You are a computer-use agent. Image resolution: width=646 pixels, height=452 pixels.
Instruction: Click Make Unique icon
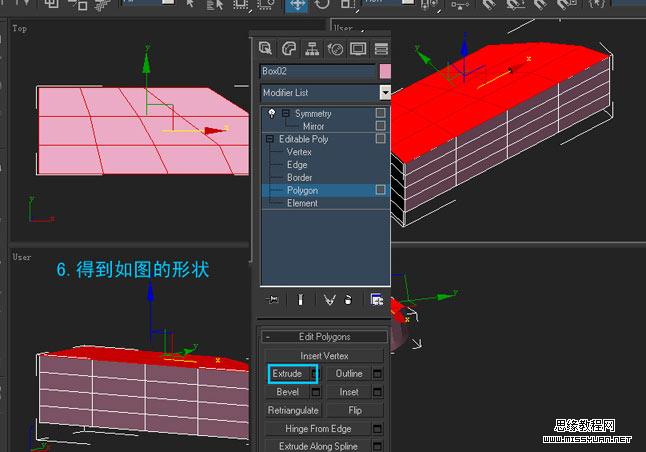pyautogui.click(x=329, y=300)
